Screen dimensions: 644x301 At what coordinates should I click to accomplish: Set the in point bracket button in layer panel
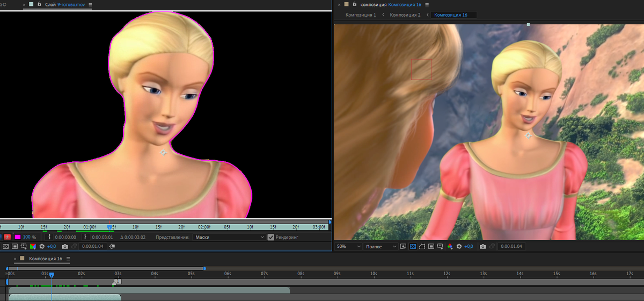click(49, 237)
